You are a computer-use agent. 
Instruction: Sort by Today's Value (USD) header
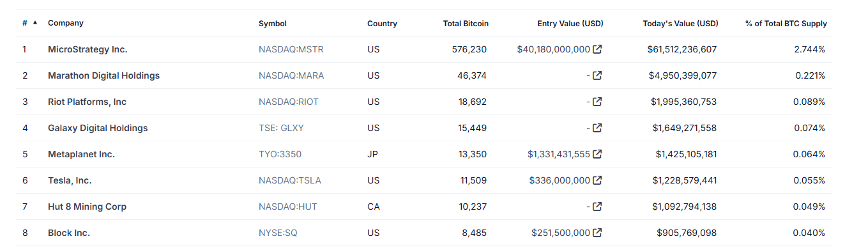(680, 24)
